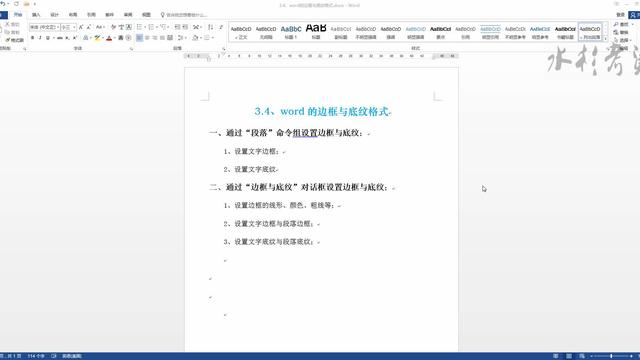Image resolution: width=640 pixels, height=360 pixels.
Task: Toggle Print Layout view in status bar
Action: click(569, 356)
